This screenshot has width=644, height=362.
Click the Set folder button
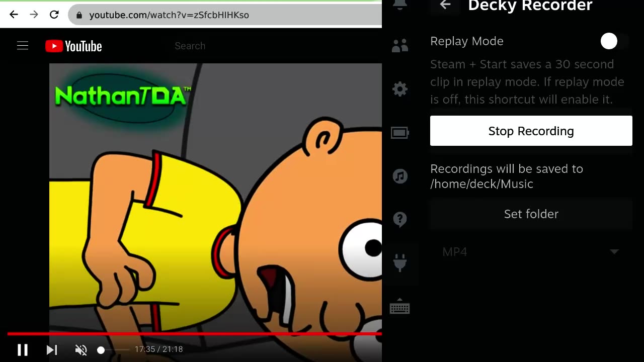(531, 214)
